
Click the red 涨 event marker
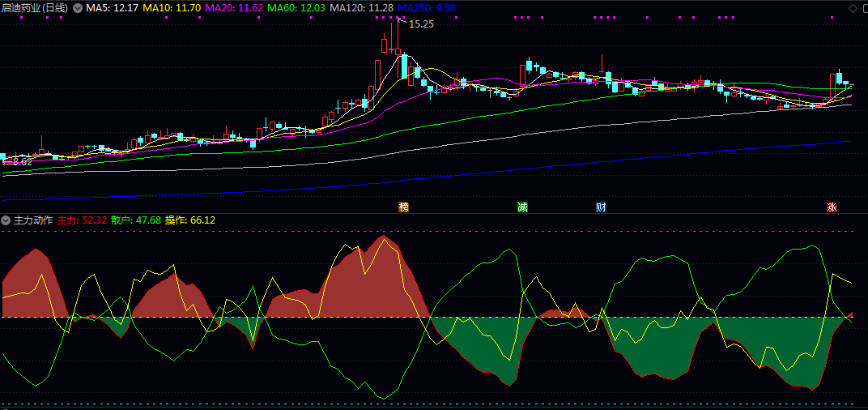tap(832, 207)
